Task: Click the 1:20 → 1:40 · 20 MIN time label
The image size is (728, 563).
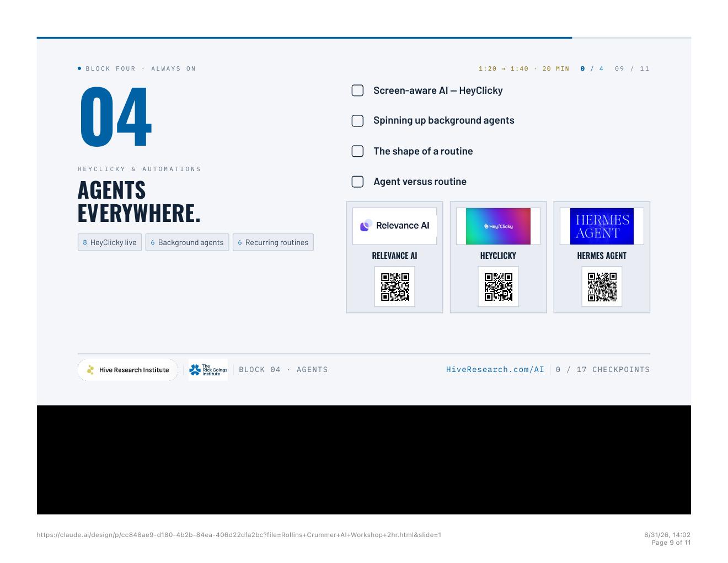Action: [x=524, y=69]
